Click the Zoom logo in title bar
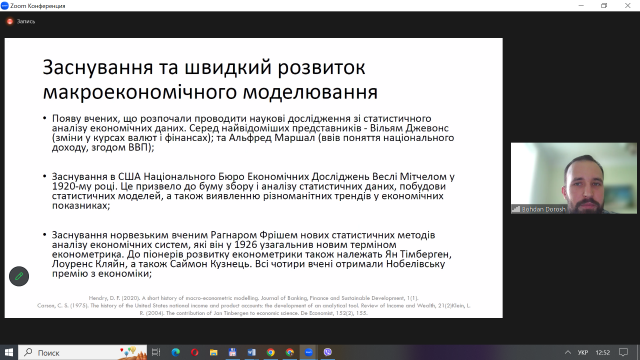This screenshot has width=640, height=360. pos(4,6)
